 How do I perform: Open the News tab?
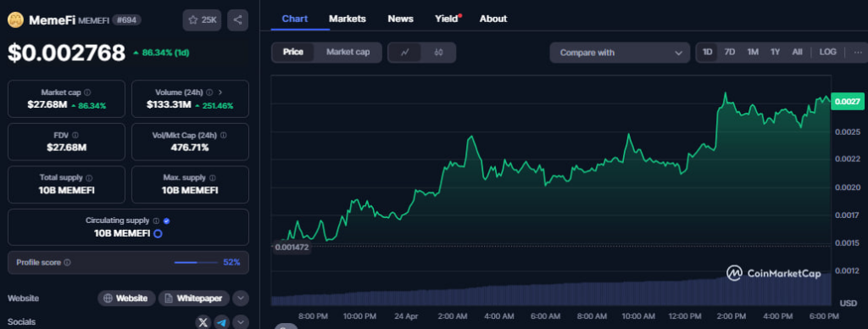[400, 19]
